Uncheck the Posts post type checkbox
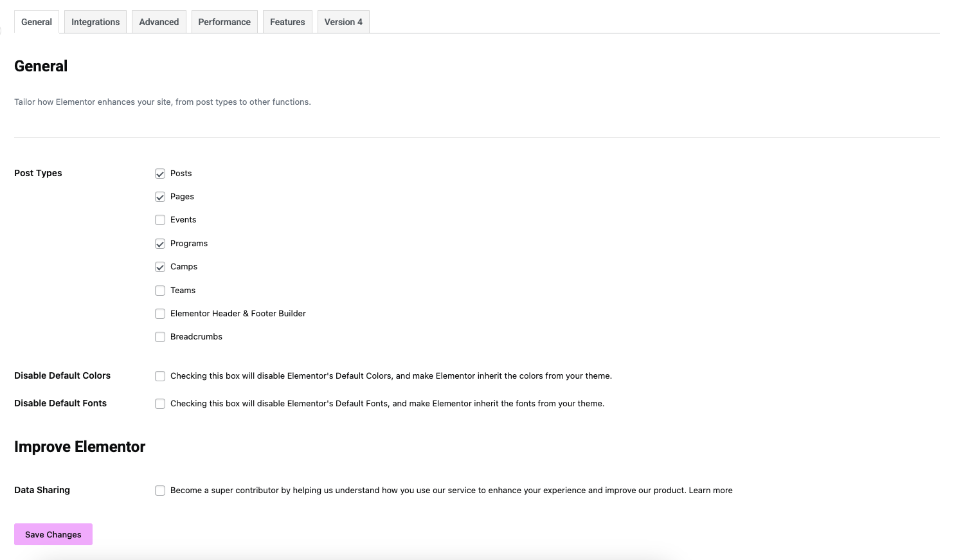The height and width of the screenshot is (560, 954). click(x=160, y=174)
